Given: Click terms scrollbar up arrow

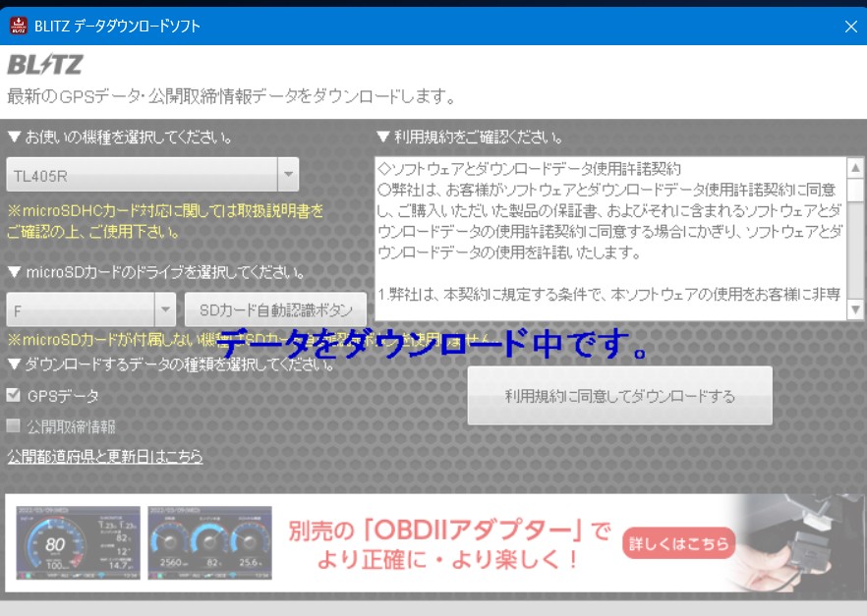Looking at the screenshot, I should click(855, 168).
